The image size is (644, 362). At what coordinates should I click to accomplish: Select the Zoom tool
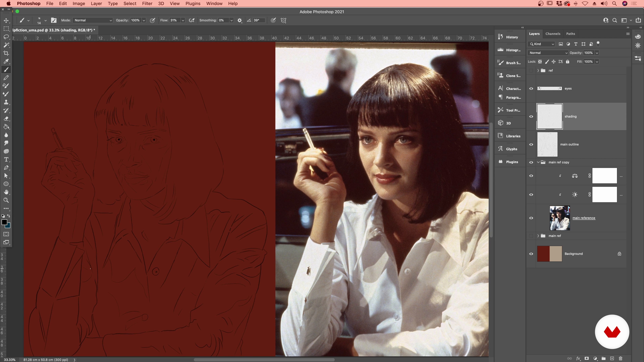(x=6, y=200)
